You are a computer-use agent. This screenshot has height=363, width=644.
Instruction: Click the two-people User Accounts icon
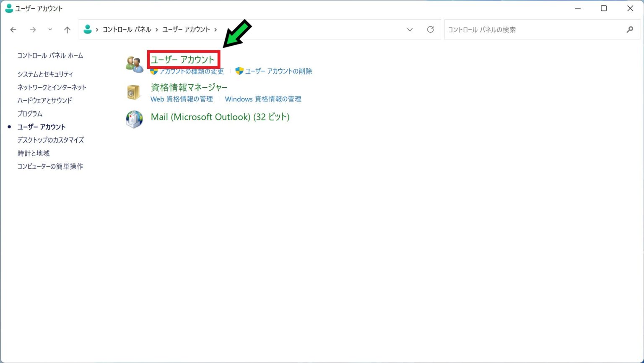click(x=135, y=64)
